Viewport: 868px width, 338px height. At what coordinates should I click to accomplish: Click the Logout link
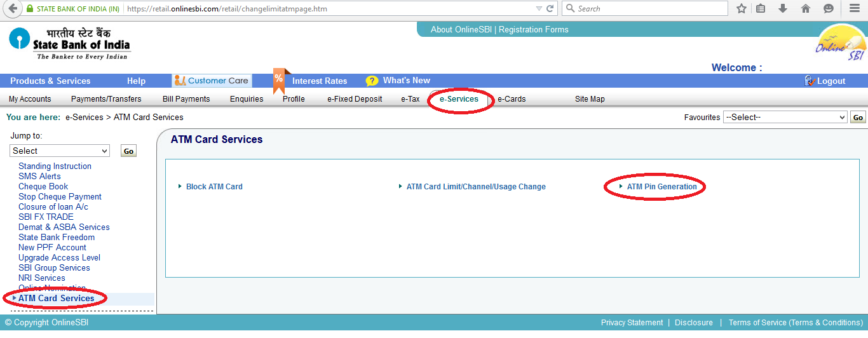(831, 81)
